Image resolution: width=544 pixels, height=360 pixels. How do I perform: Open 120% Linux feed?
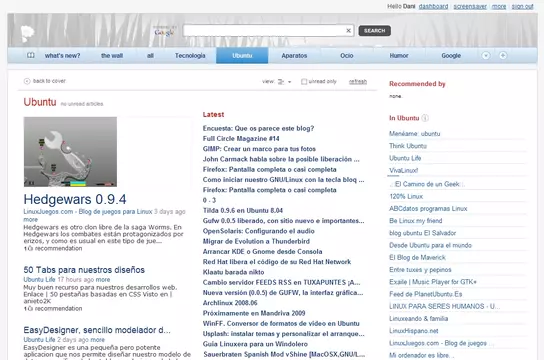406,196
